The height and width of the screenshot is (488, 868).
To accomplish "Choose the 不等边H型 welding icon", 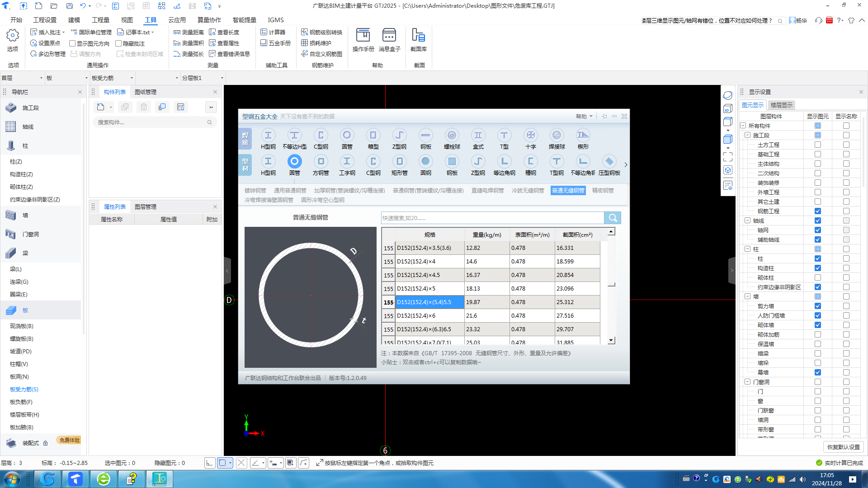I will (x=294, y=135).
